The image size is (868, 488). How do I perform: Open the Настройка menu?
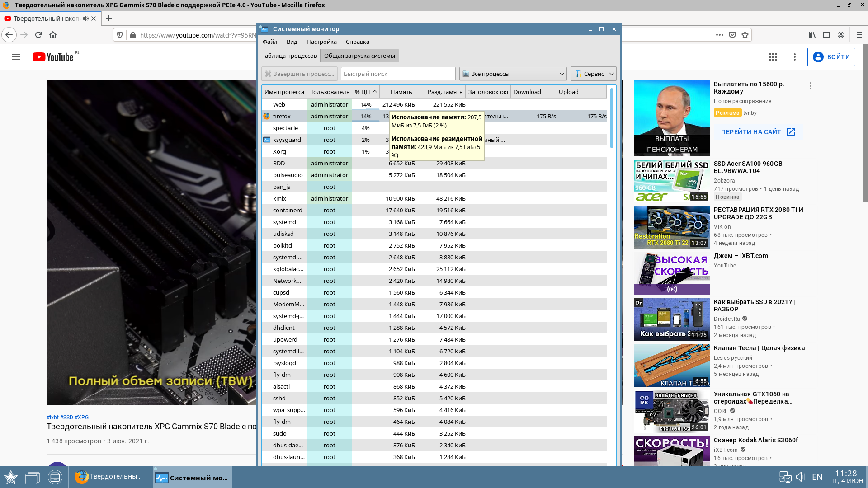coord(321,42)
